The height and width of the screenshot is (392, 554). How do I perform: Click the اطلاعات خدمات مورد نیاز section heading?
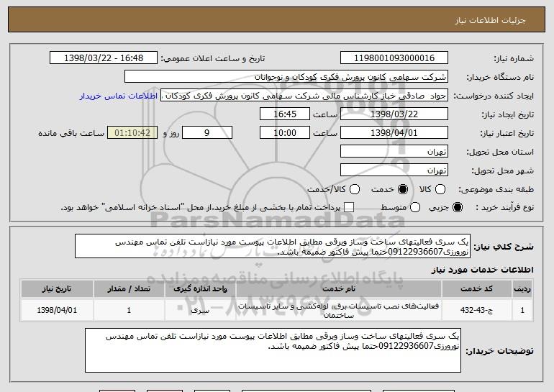click(x=482, y=270)
